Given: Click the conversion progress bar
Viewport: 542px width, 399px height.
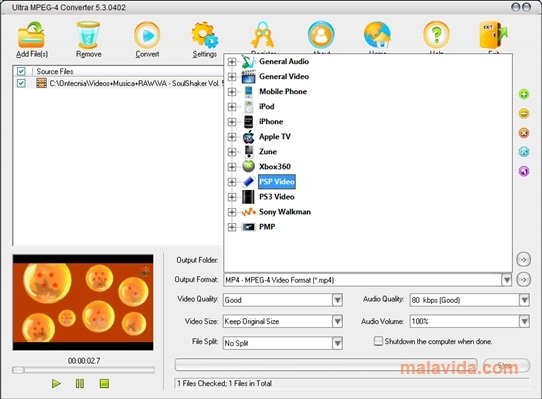Looking at the screenshot, I should click(x=326, y=365).
